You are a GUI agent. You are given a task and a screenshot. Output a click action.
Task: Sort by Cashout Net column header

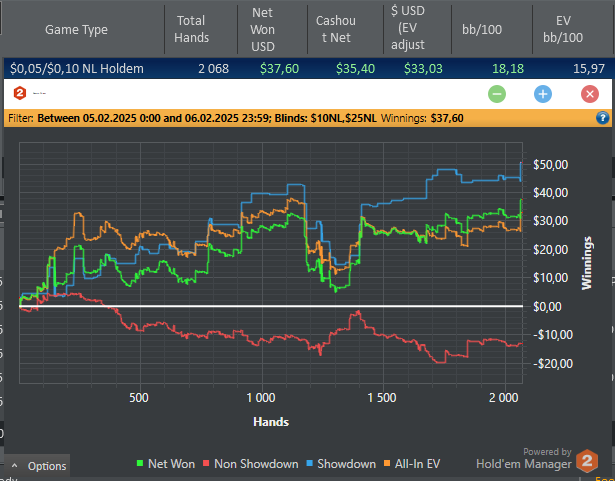pos(336,29)
